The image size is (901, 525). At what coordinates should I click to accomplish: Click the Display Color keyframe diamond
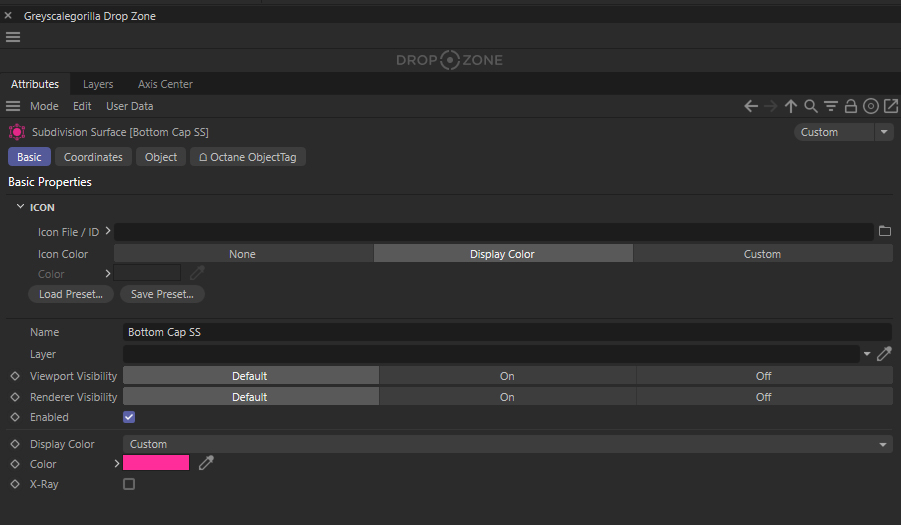[15, 444]
